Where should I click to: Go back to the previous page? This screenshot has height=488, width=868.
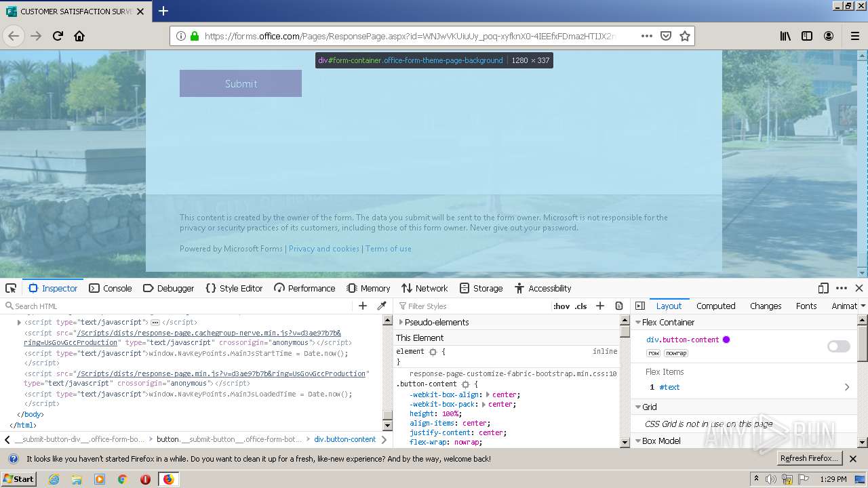tap(14, 36)
